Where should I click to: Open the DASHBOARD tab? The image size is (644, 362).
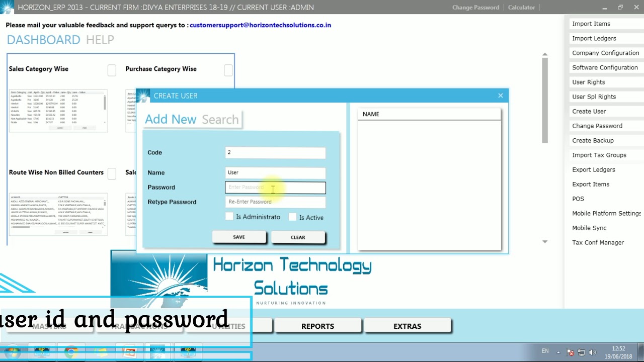43,40
